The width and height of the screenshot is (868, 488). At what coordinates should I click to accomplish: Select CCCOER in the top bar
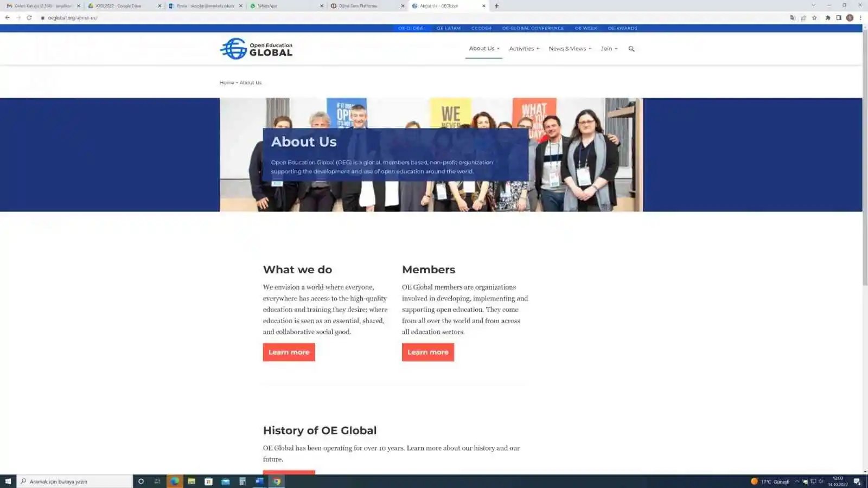481,28
